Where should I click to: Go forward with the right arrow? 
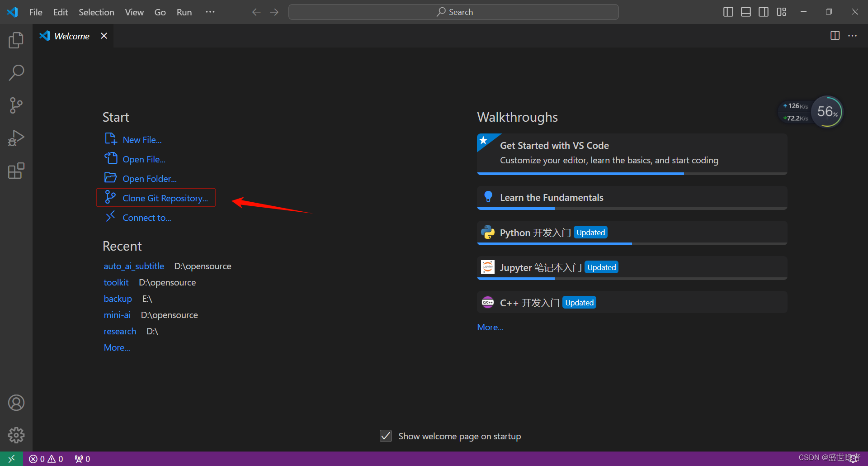(x=274, y=12)
